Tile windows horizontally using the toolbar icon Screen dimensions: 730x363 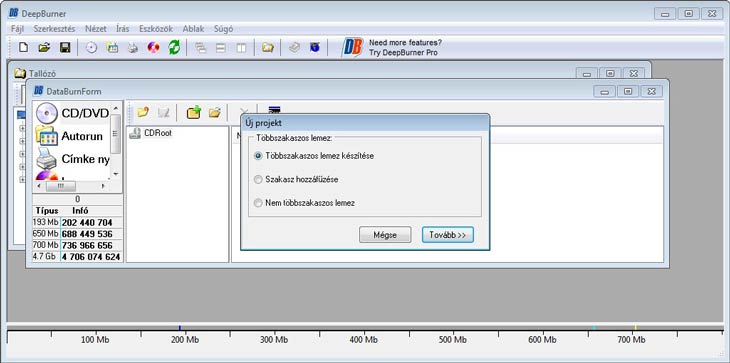click(221, 47)
